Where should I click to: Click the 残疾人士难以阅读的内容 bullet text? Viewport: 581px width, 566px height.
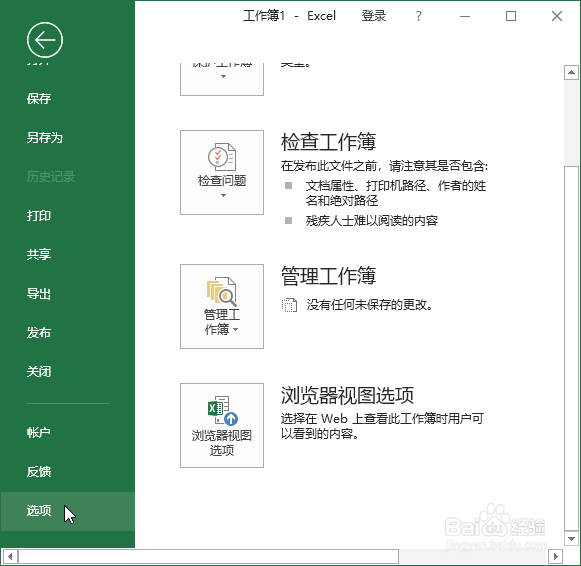372,221
